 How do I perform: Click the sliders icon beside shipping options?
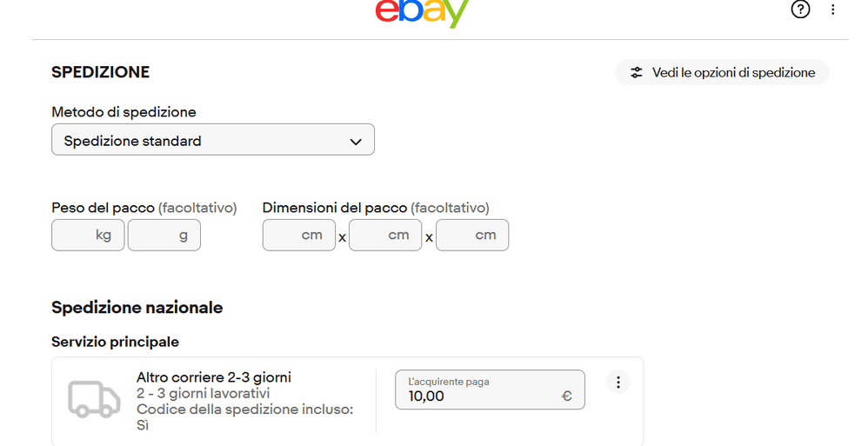637,72
